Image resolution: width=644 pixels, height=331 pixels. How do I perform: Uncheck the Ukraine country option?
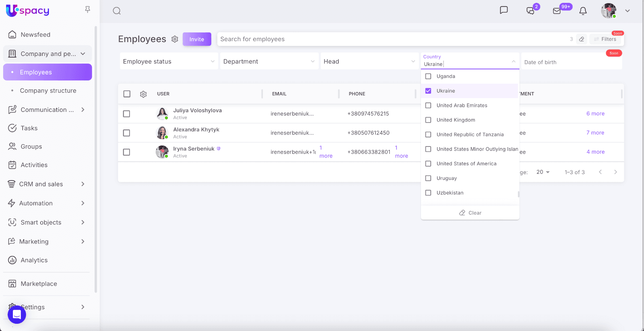pos(428,91)
